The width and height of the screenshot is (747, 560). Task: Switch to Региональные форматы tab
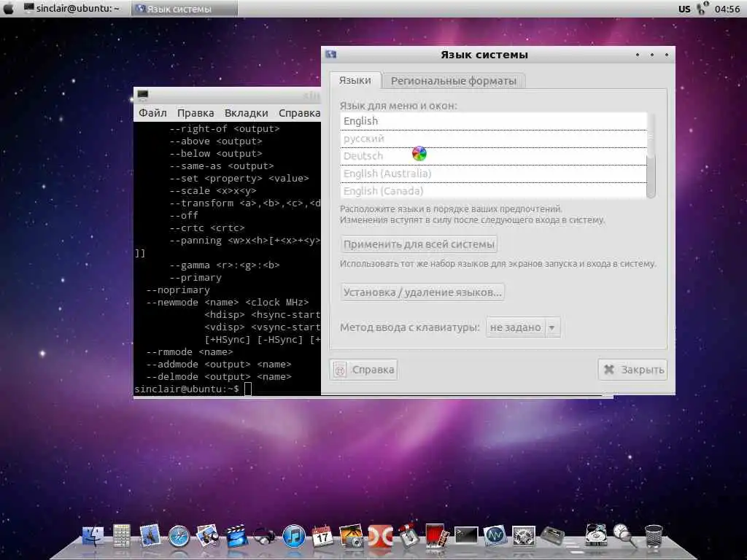coord(454,81)
